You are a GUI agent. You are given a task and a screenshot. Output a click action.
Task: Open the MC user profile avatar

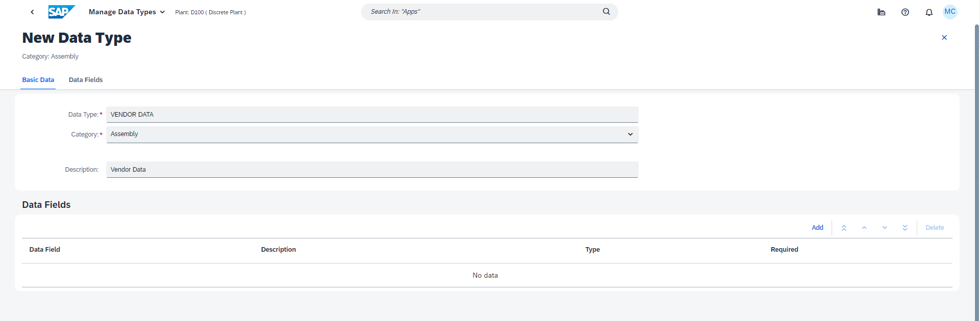tap(950, 12)
